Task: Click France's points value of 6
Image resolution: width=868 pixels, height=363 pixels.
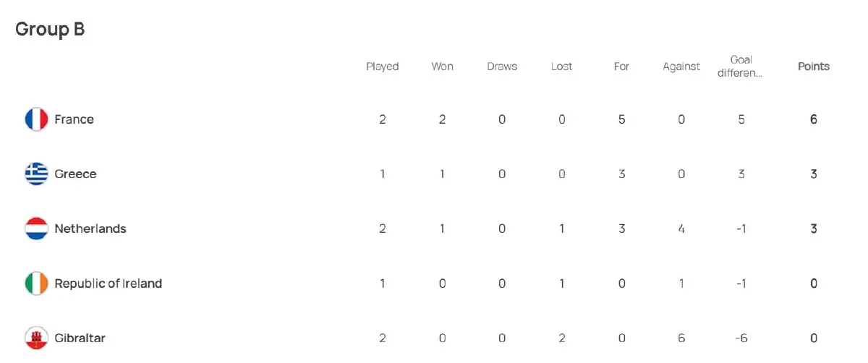Action: click(x=814, y=119)
